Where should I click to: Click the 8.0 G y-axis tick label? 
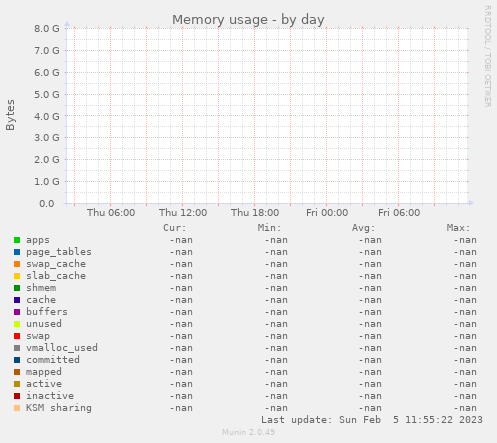47,29
